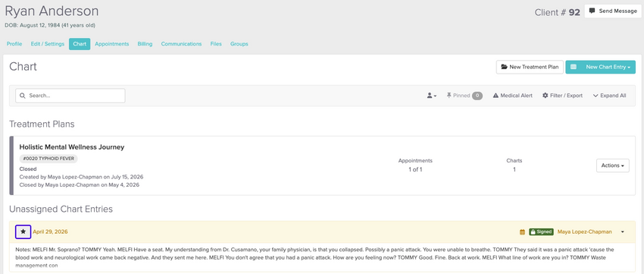Click the DOB August 12, 1984 text
This screenshot has height=274, width=644.
pos(50,26)
